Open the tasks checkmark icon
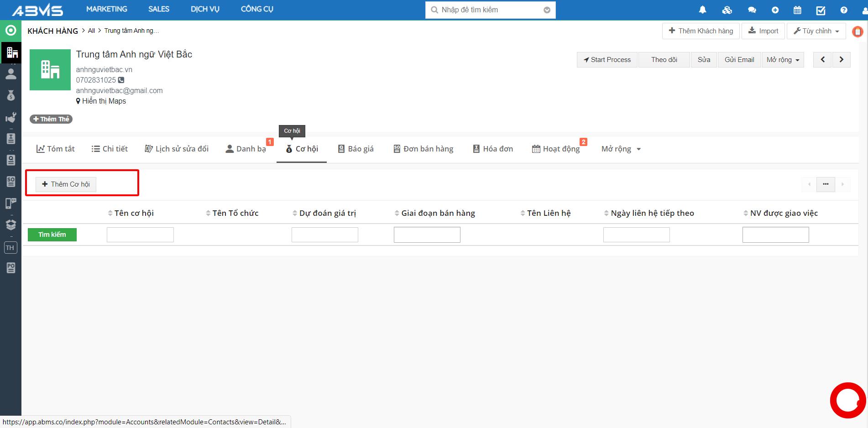The height and width of the screenshot is (428, 868). coord(821,10)
